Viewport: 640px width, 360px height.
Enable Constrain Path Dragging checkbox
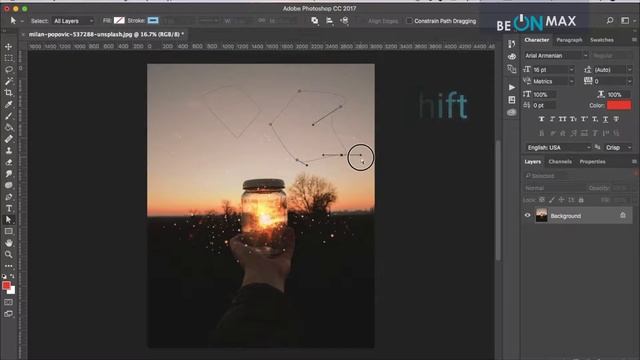click(x=409, y=21)
